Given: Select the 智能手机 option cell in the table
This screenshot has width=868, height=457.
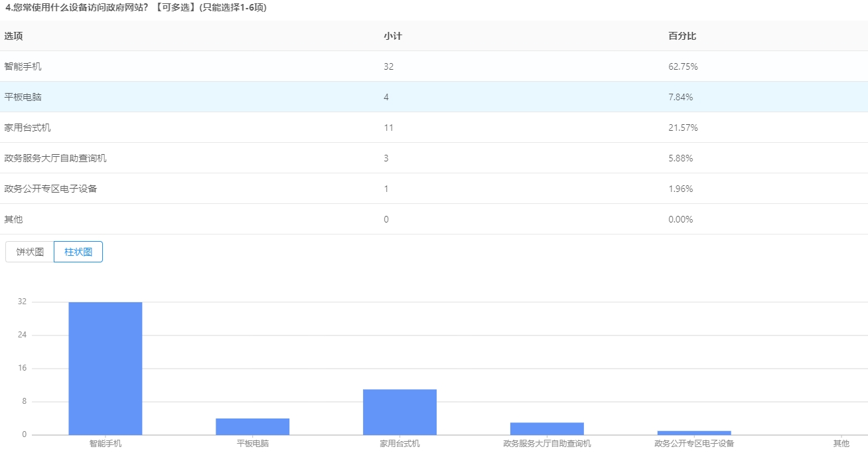Looking at the screenshot, I should [x=23, y=66].
